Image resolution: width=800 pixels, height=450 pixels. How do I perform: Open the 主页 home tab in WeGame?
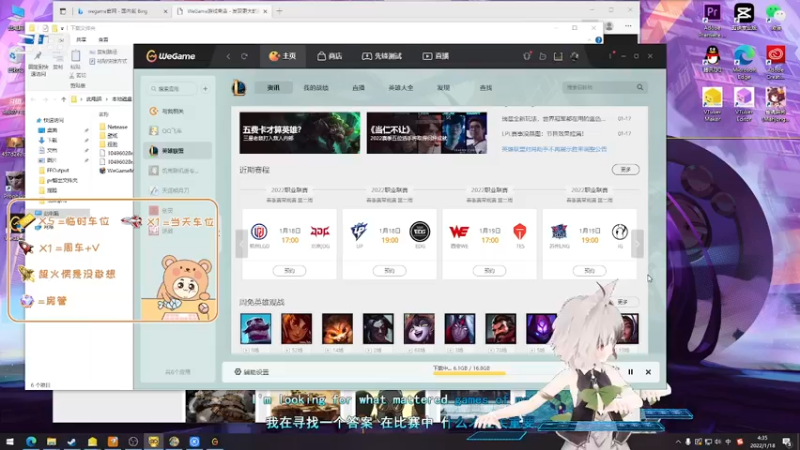point(283,56)
